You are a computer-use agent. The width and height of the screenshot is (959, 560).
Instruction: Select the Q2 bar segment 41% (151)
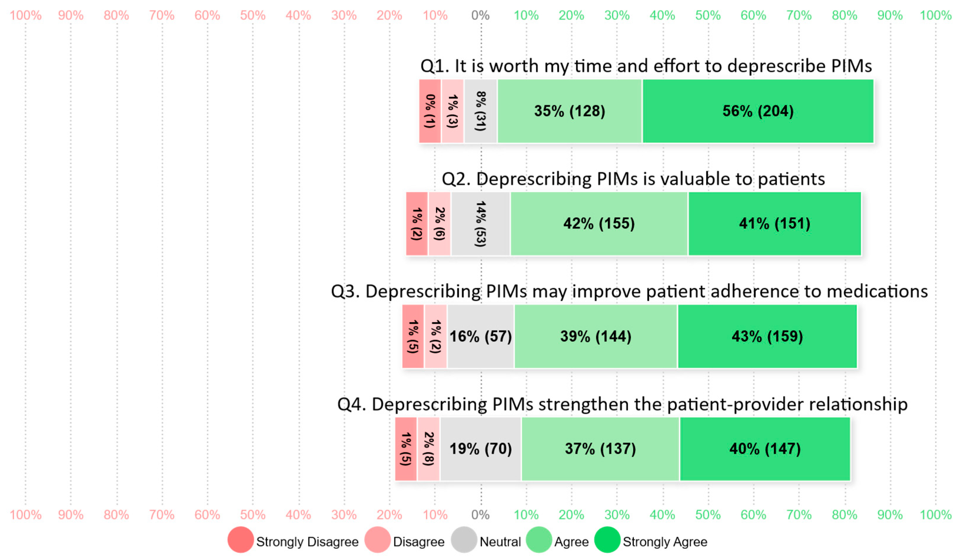[775, 224]
